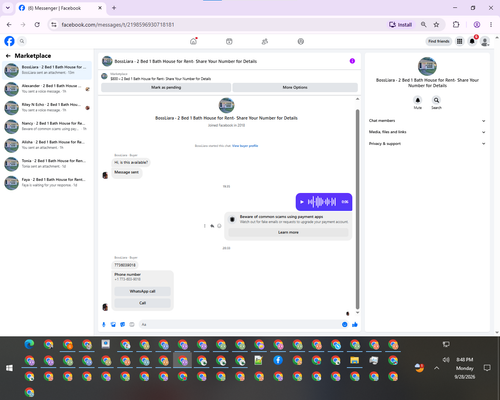Go back using the Marketplace back arrow
Screen dimensions: 500x400
(x=8, y=56)
